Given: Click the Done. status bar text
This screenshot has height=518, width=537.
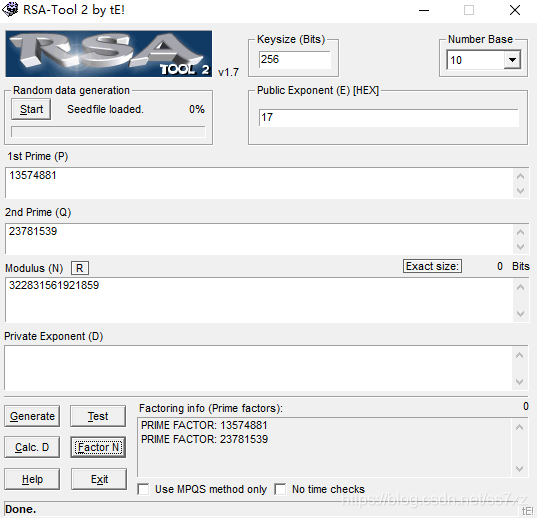Looking at the screenshot, I should 21,509.
